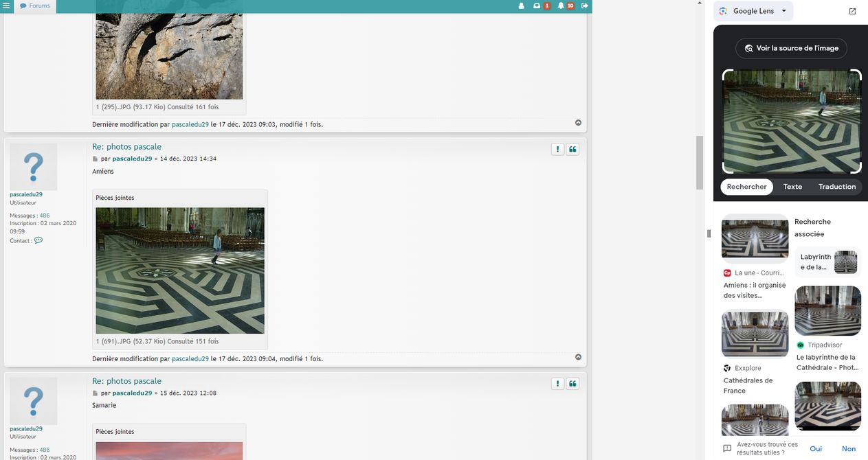Open the Forums tab
Screen dimensions: 868x460
tap(35, 6)
